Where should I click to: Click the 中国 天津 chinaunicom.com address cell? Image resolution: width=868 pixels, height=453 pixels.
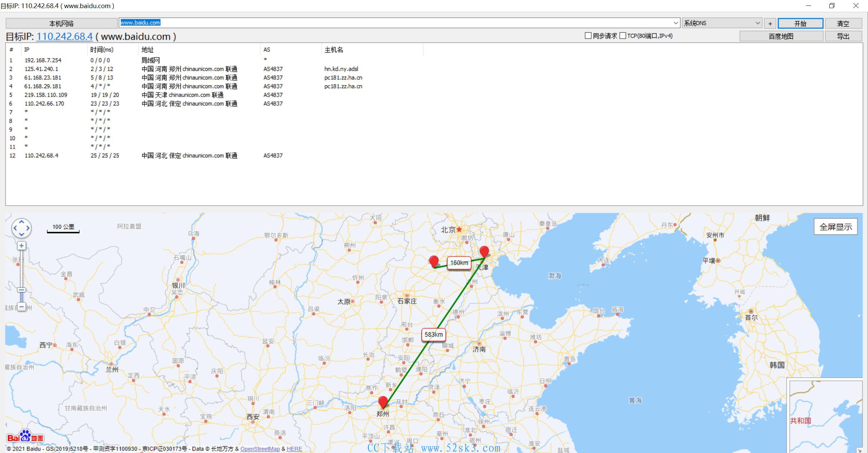coord(182,95)
